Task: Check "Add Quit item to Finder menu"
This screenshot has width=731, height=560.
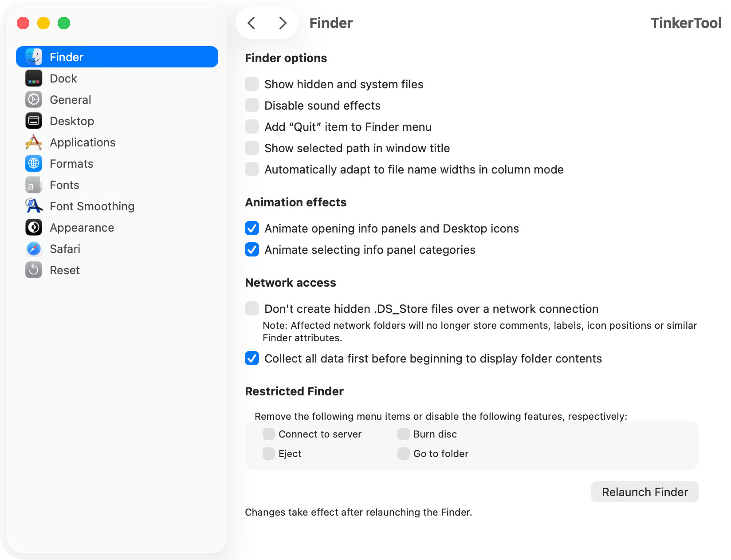Action: (x=252, y=126)
